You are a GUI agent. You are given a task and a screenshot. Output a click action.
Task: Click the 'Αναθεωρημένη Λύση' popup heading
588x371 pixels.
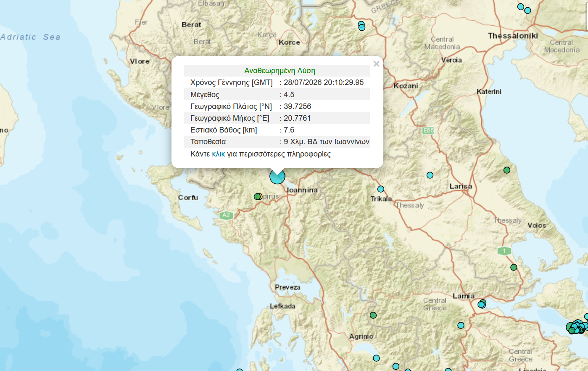tap(280, 71)
